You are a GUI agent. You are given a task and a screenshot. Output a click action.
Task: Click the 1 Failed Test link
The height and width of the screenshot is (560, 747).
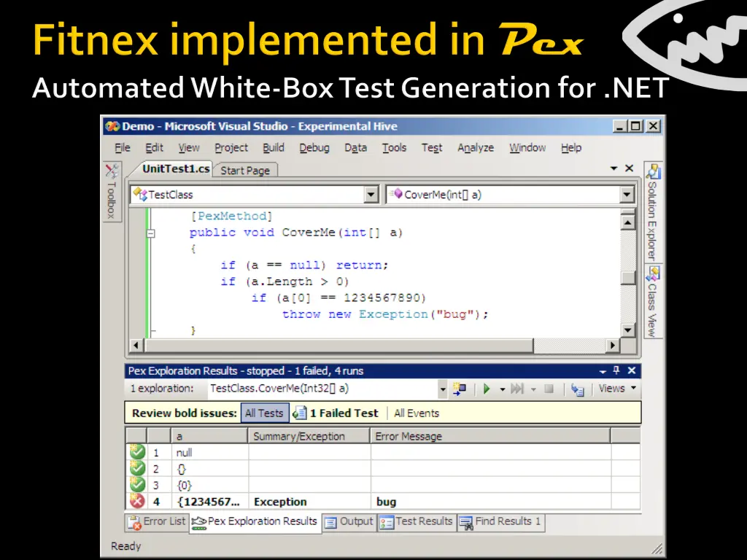[344, 413]
